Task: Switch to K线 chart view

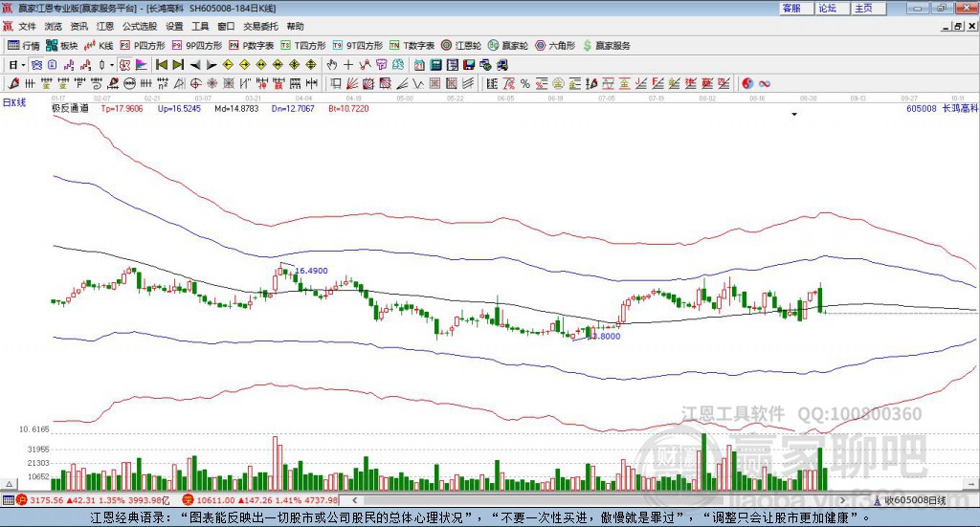Action: [99, 46]
